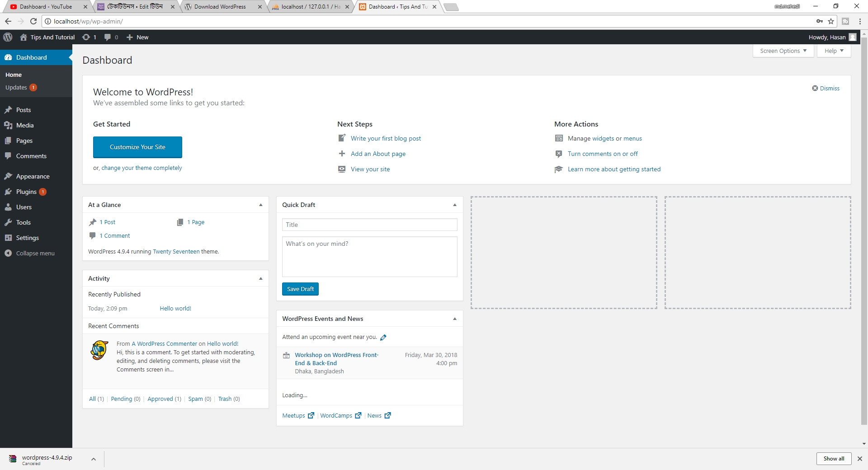This screenshot has width=868, height=470.
Task: Switch to Dashboard - YouTube tab
Action: [x=46, y=7]
